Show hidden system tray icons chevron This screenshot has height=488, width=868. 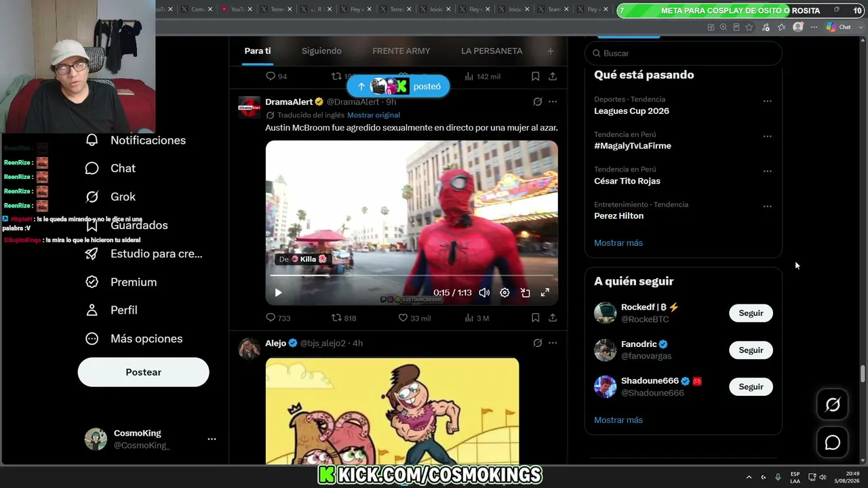click(x=749, y=477)
